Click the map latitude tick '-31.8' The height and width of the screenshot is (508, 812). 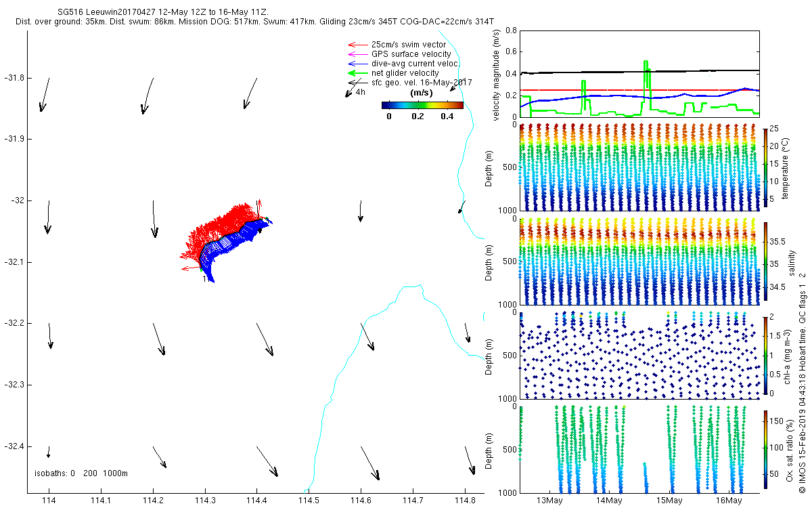14,78
